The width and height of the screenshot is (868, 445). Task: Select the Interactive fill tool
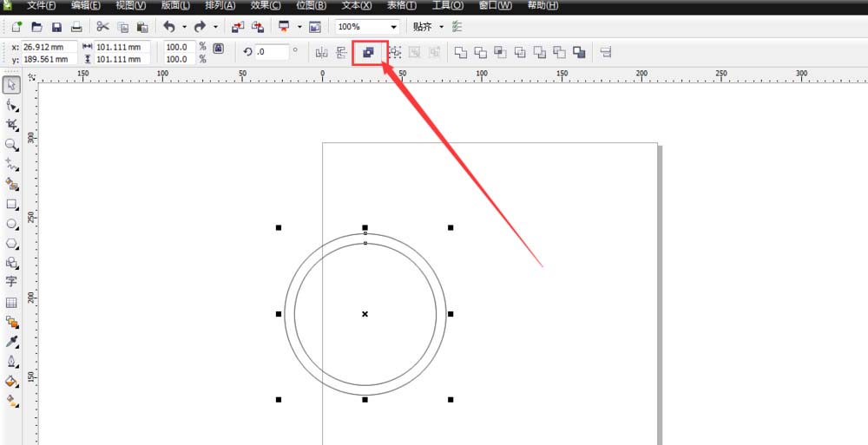click(x=12, y=400)
